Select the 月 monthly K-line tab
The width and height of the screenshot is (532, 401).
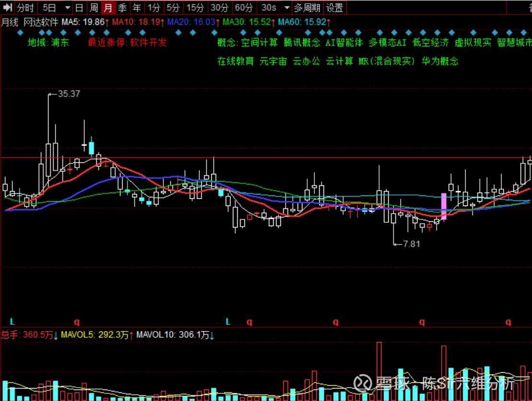click(x=108, y=8)
